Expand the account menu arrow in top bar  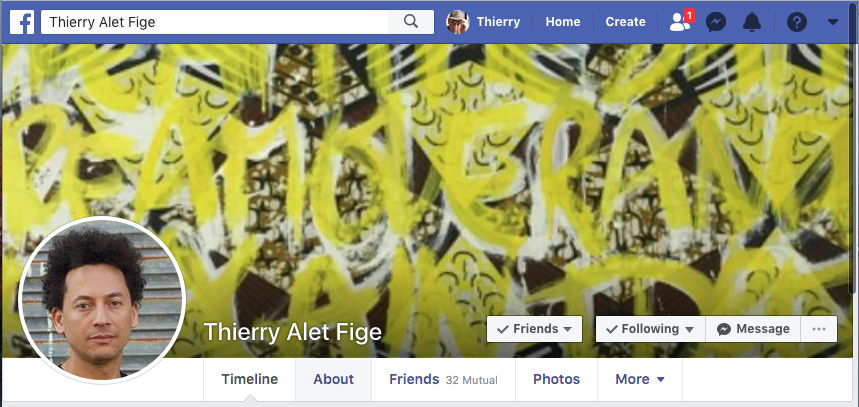point(833,22)
